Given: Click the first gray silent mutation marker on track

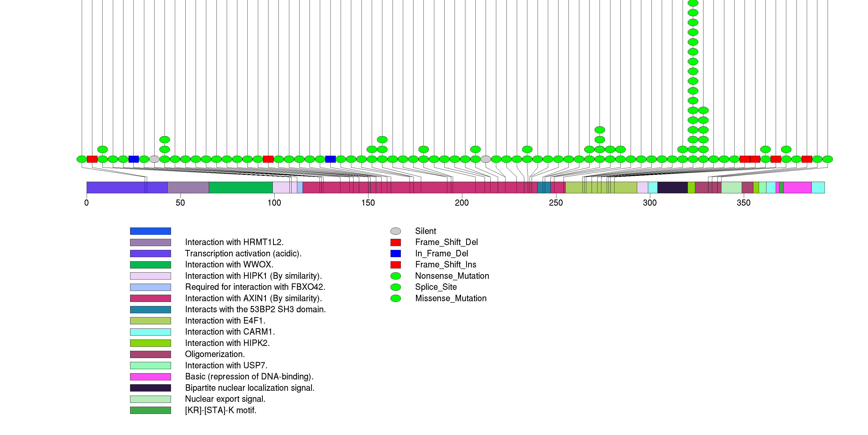Looking at the screenshot, I should (x=154, y=159).
